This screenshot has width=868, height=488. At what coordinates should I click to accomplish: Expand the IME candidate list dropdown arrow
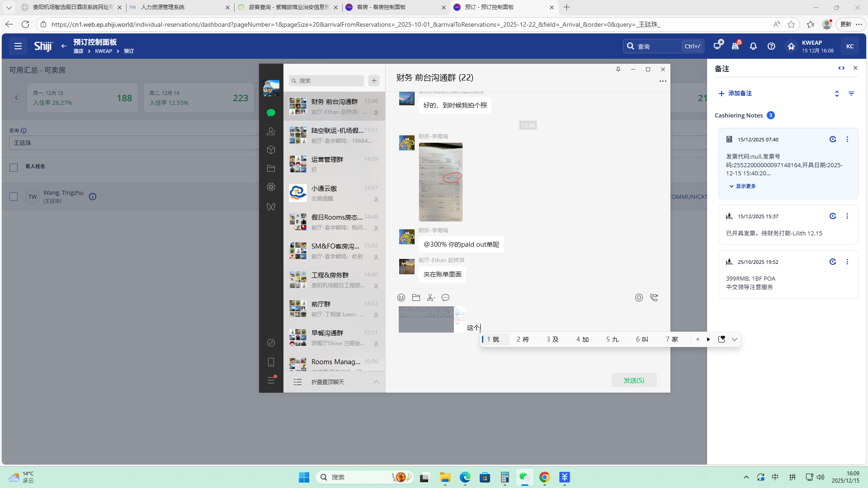(x=735, y=339)
